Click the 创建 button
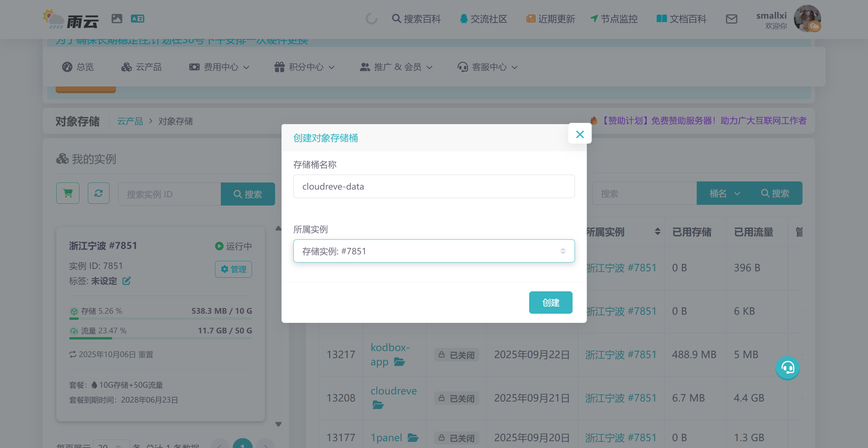Image resolution: width=868 pixels, height=448 pixels. pos(551,303)
